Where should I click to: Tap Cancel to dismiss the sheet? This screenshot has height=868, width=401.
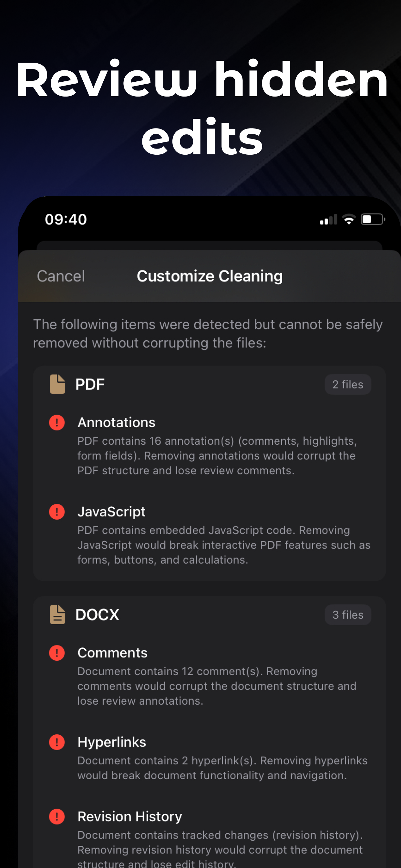[61, 276]
